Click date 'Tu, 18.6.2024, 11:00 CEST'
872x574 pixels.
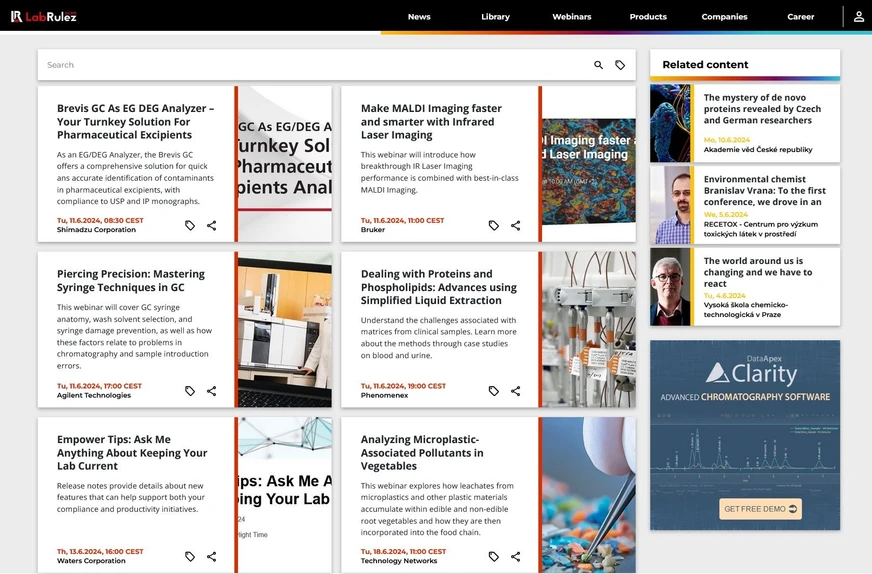[403, 551]
